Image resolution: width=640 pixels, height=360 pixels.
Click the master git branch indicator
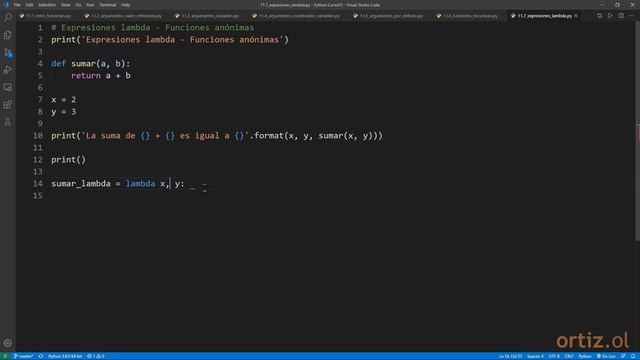[x=24, y=356]
